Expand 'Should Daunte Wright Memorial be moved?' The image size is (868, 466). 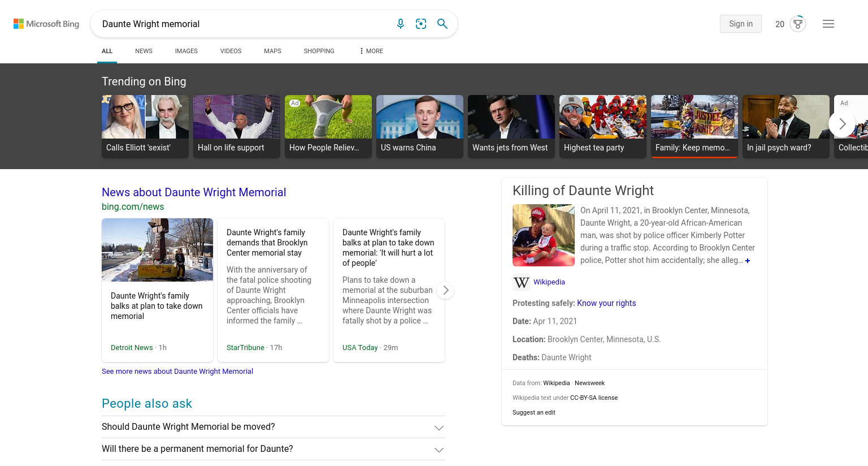click(273, 427)
